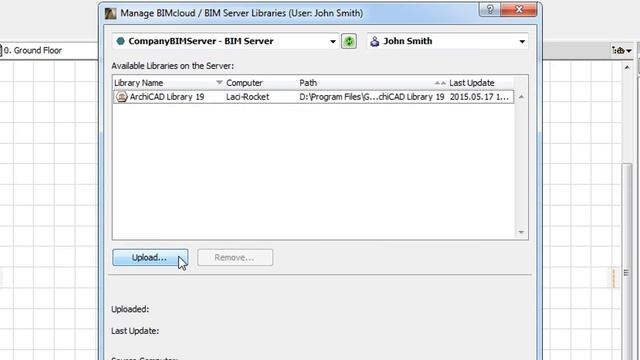640x360 pixels.
Task: Open the view options dropdown in background window
Action: pyautogui.click(x=622, y=51)
